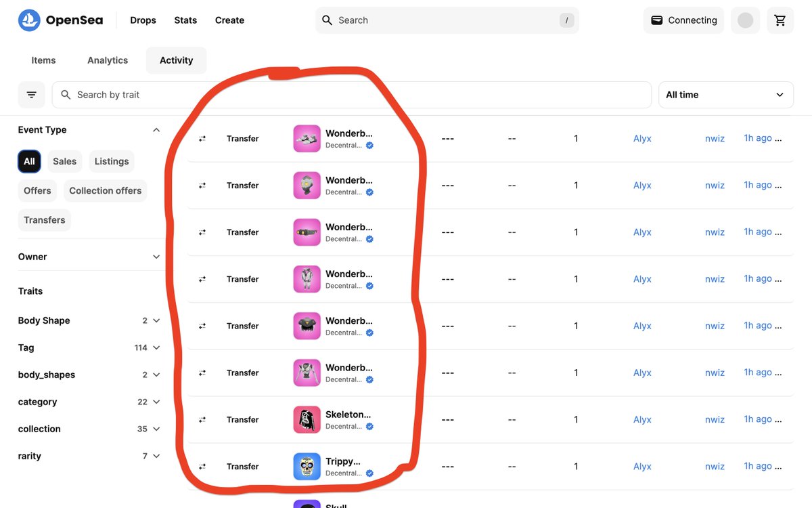Select the Collection offers event filter
Screen dimensions: 812x508
(106, 191)
